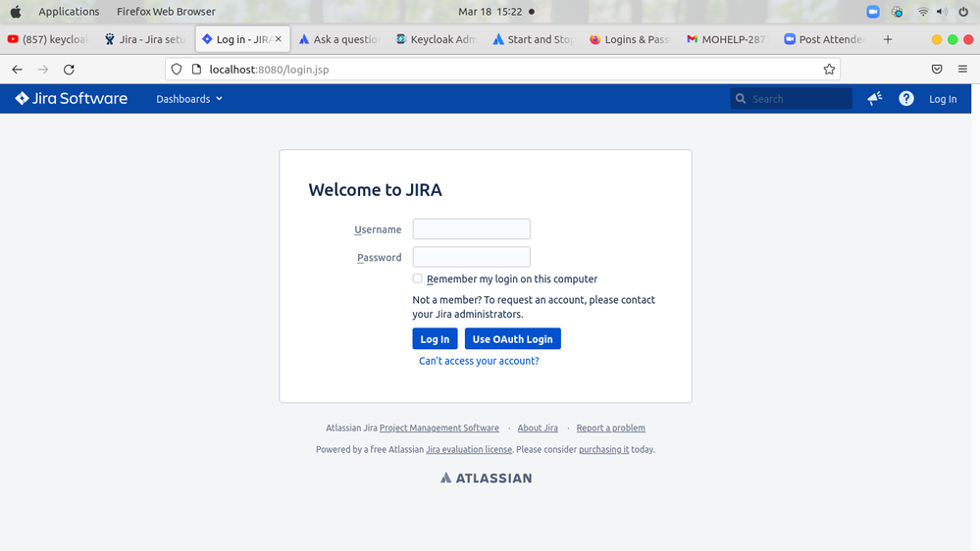
Task: Switch to the Post Attendee tab
Action: coord(824,39)
